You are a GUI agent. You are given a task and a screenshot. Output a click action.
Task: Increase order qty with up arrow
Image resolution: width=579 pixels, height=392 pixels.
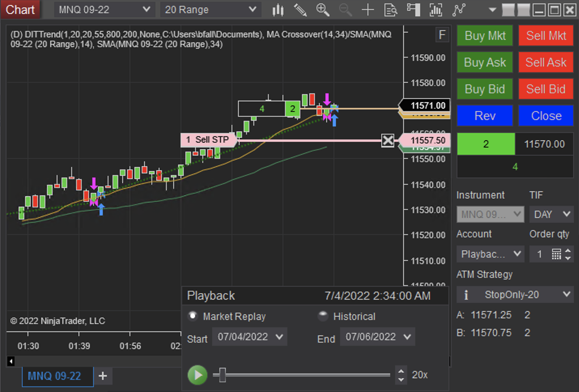point(568,250)
